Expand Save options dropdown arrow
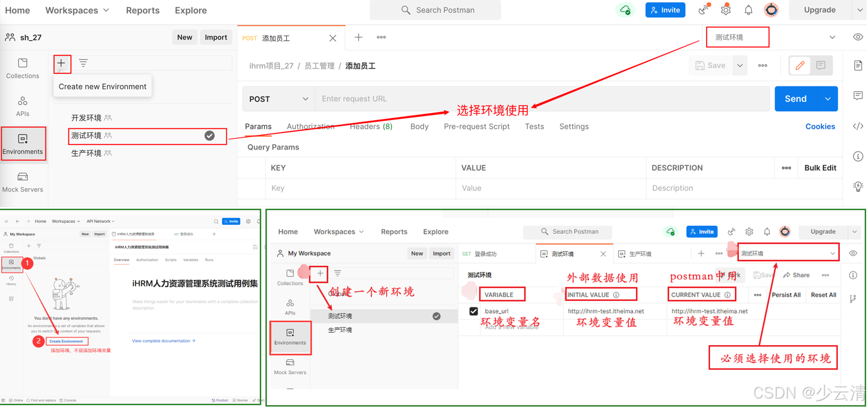 (740, 65)
